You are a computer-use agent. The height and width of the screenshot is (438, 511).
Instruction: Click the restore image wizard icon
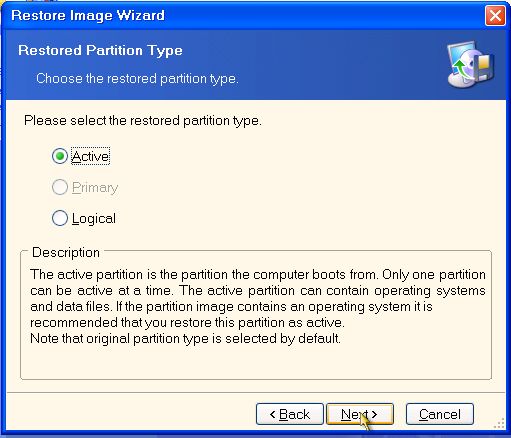pyautogui.click(x=470, y=65)
